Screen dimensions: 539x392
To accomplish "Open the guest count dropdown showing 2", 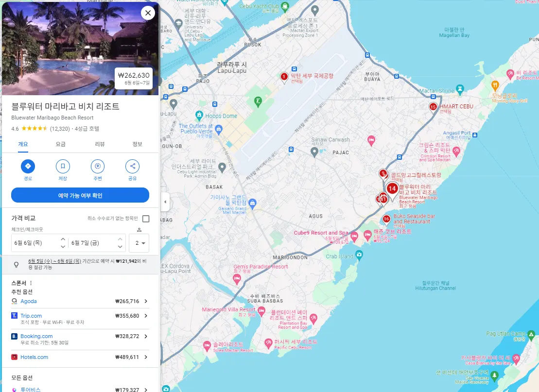I will 139,243.
